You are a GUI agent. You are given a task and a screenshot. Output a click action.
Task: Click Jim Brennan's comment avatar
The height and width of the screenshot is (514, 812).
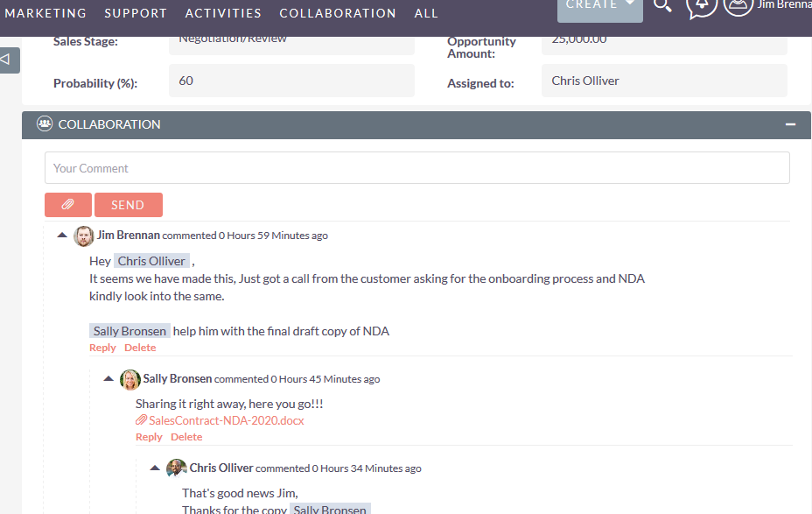84,236
